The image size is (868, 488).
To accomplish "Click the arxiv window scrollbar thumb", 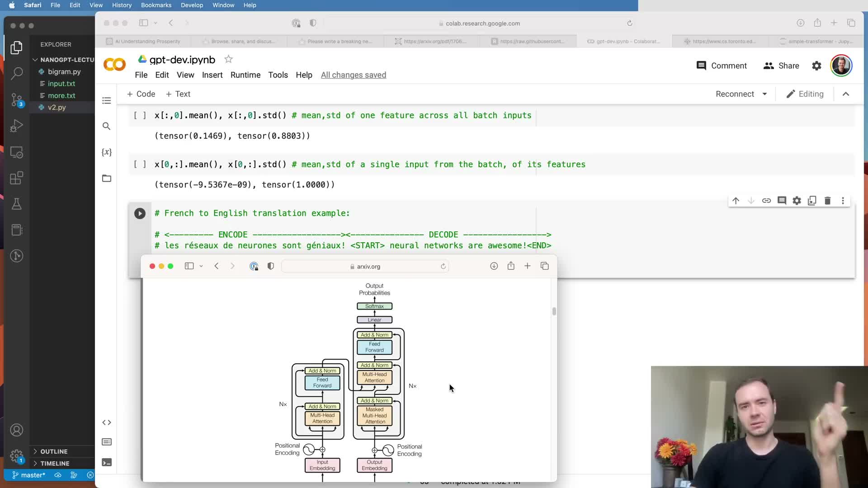I will pos(554,311).
